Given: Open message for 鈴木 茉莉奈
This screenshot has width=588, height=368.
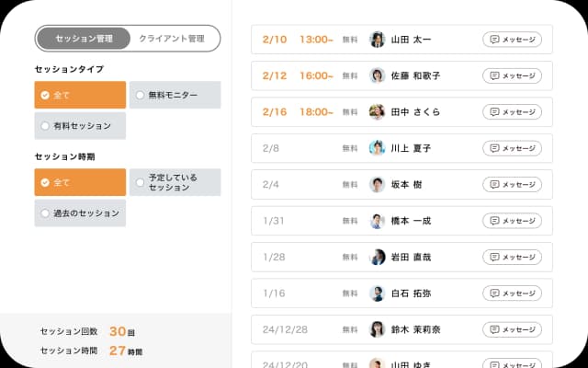Looking at the screenshot, I should click(512, 329).
